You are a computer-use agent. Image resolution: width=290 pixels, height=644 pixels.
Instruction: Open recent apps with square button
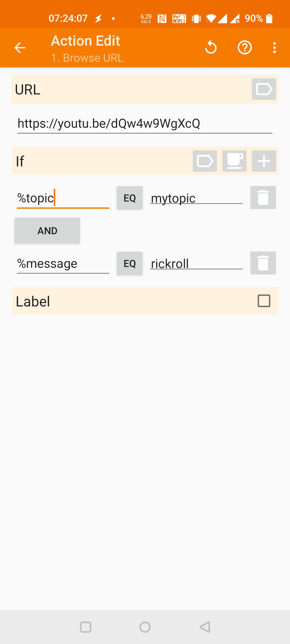pyautogui.click(x=86, y=627)
